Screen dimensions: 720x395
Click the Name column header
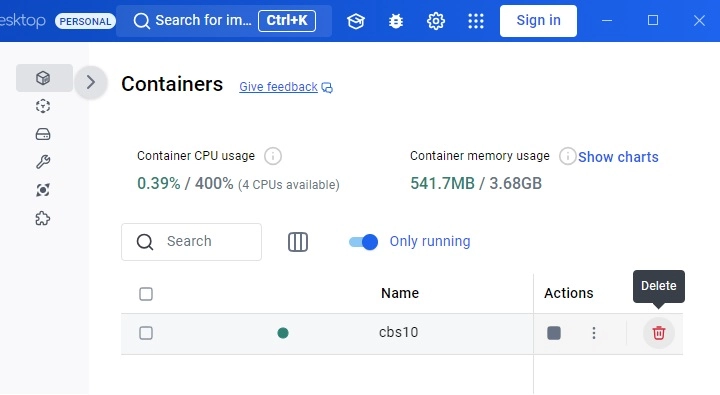400,293
